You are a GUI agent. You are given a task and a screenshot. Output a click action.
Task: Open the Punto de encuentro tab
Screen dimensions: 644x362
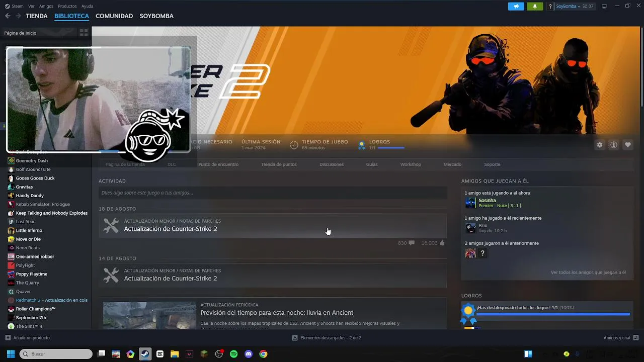point(218,164)
